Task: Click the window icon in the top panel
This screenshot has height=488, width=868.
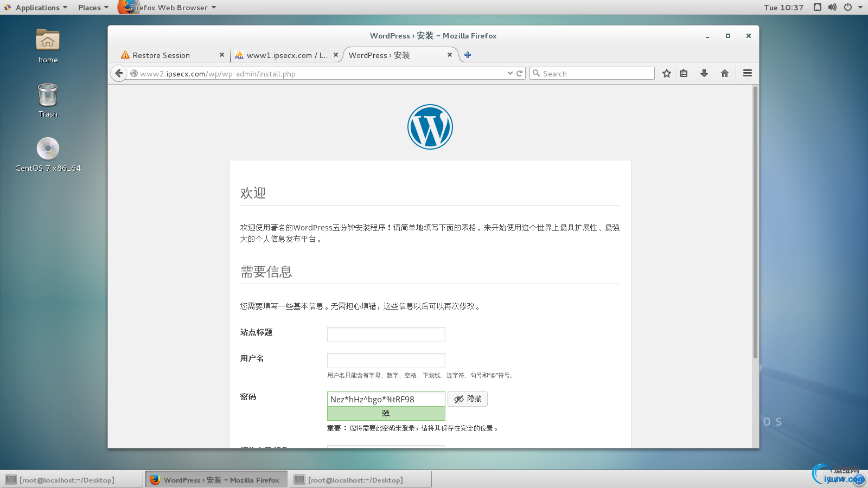Action: [818, 7]
